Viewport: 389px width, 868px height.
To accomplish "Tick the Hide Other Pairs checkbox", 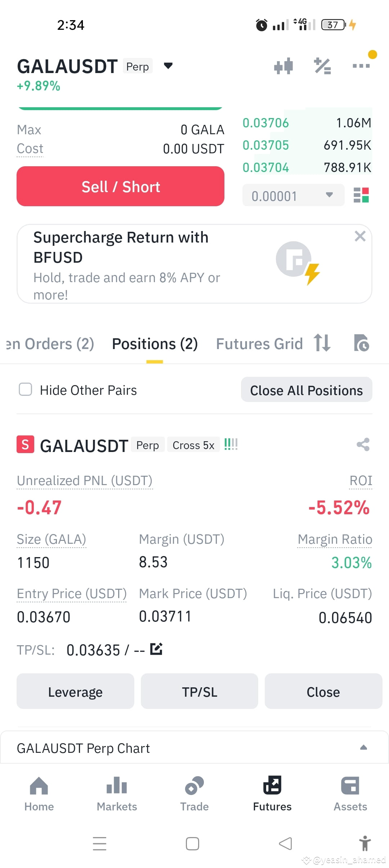I will 25,389.
